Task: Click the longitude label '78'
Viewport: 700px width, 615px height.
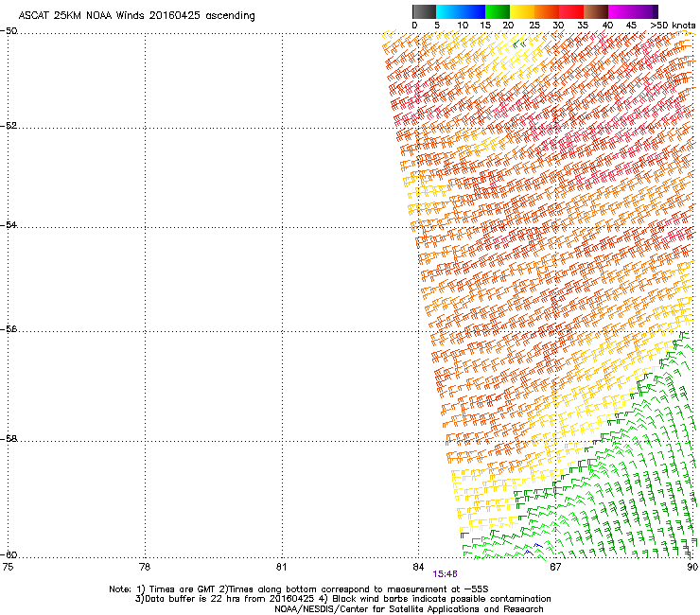Action: 145,567
